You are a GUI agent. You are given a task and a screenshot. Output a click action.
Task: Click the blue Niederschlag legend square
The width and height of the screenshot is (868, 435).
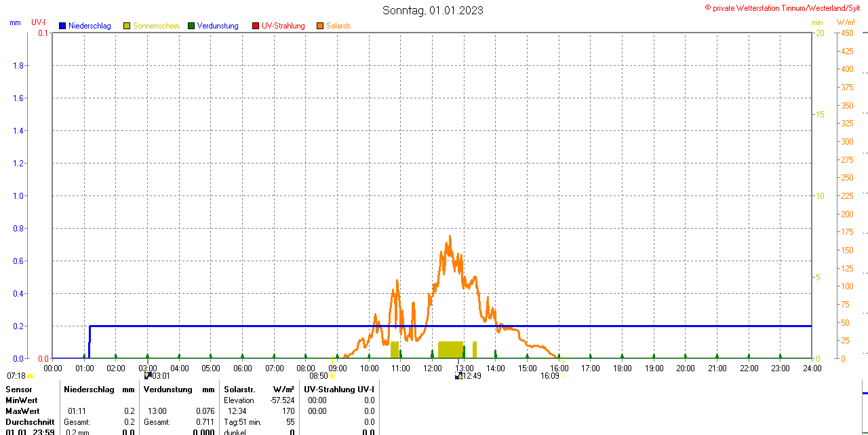click(x=62, y=26)
